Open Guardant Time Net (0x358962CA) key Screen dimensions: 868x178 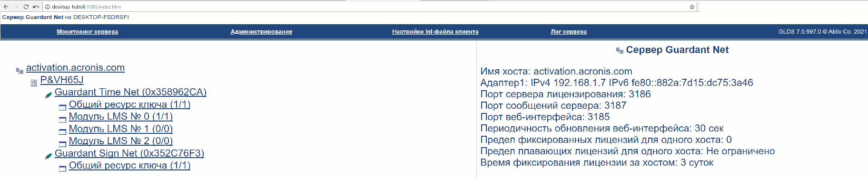(x=130, y=92)
